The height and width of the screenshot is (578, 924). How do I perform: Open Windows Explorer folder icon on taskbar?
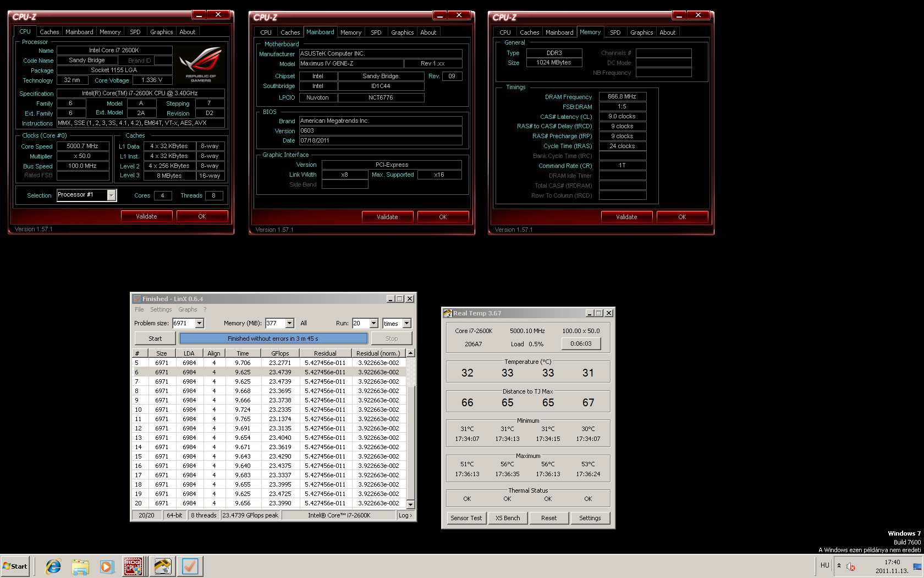(80, 566)
